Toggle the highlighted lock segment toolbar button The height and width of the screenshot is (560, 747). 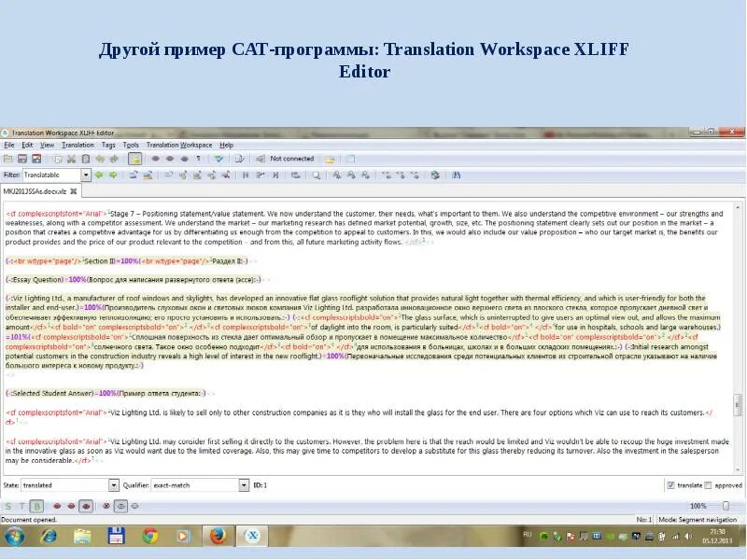click(x=135, y=159)
